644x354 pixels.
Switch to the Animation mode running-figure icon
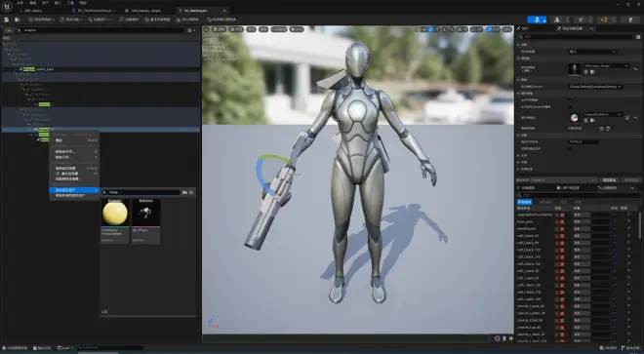(x=581, y=20)
